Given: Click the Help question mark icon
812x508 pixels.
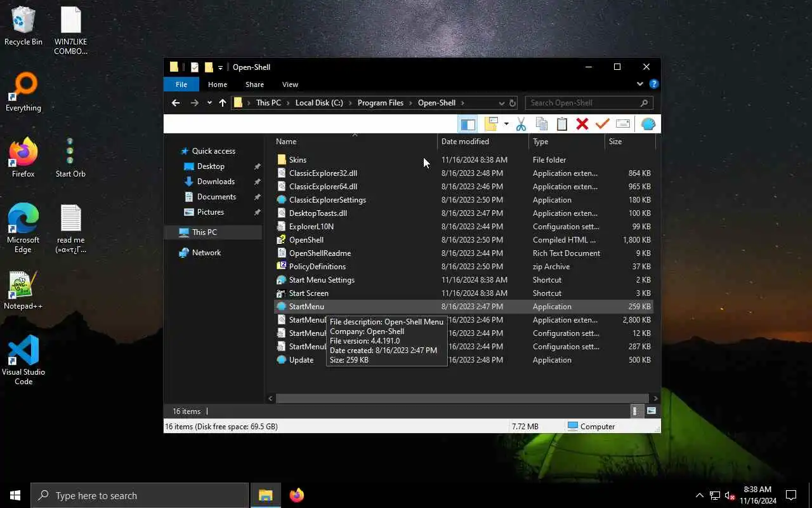Looking at the screenshot, I should (654, 84).
